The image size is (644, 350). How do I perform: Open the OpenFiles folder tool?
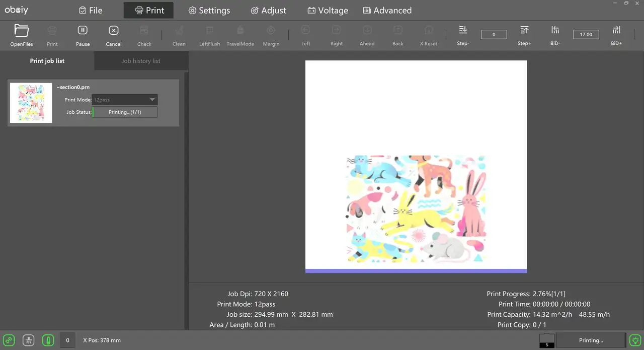22,35
